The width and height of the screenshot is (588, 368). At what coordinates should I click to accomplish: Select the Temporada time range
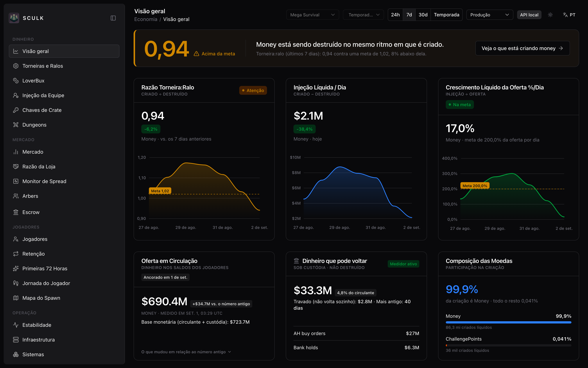point(447,15)
